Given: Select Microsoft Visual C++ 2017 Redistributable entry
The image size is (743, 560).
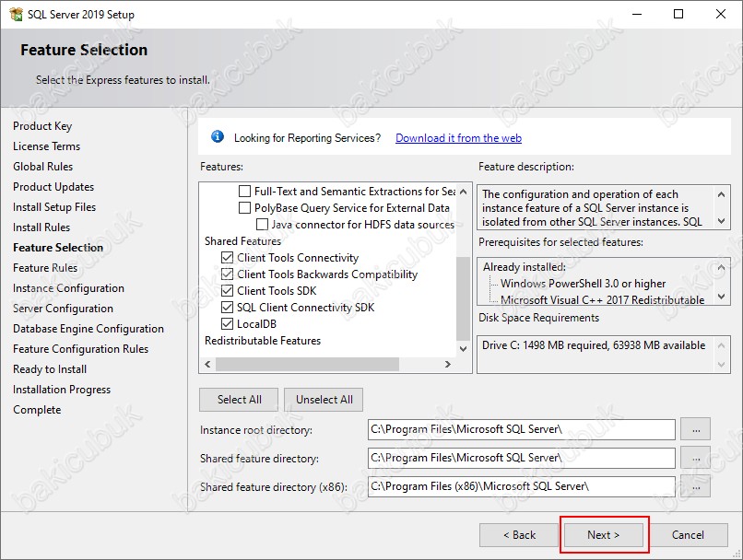Looking at the screenshot, I should click(602, 299).
